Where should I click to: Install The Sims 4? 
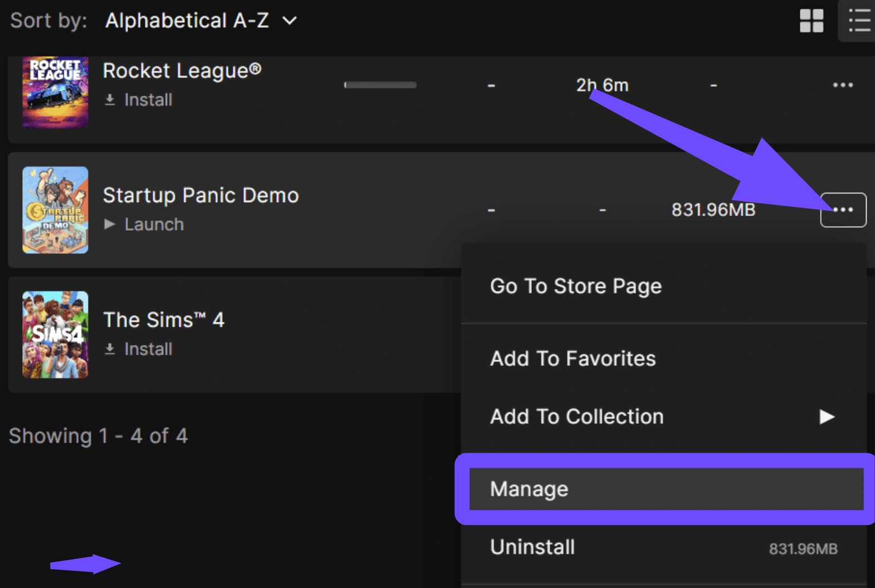pyautogui.click(x=148, y=349)
